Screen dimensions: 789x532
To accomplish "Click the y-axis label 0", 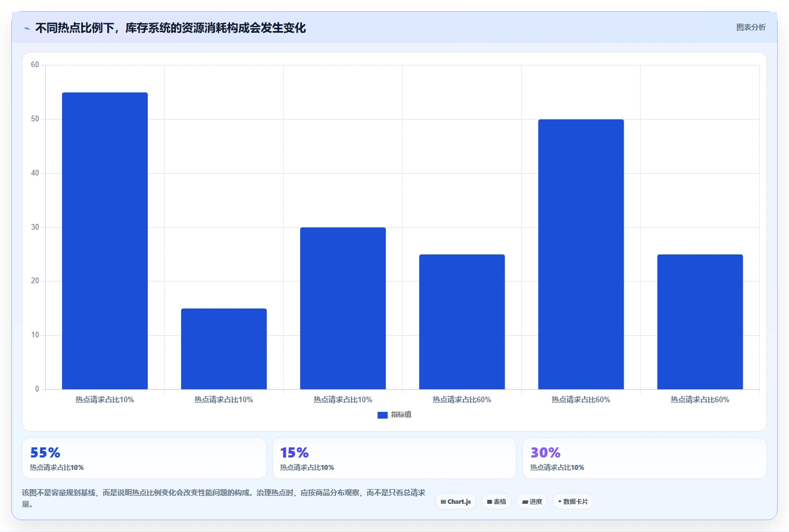I will pos(37,389).
